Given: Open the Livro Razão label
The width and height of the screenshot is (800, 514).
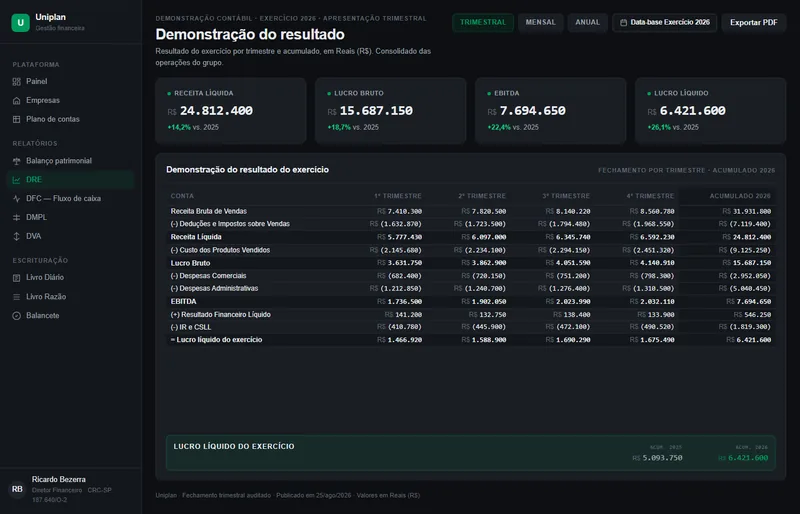Looking at the screenshot, I should point(46,297).
